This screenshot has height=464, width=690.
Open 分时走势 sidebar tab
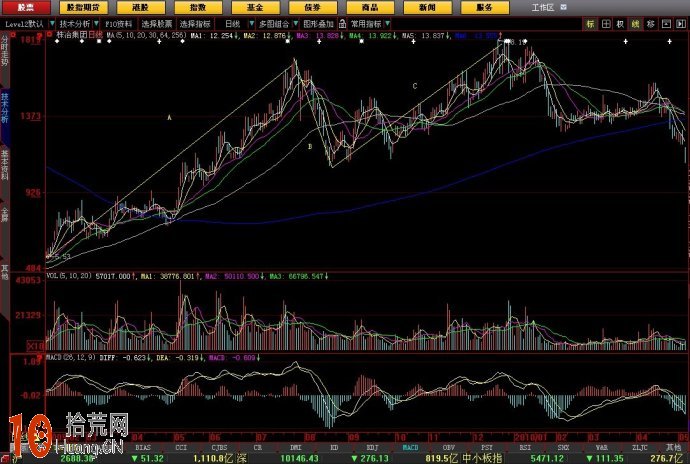coord(4,51)
